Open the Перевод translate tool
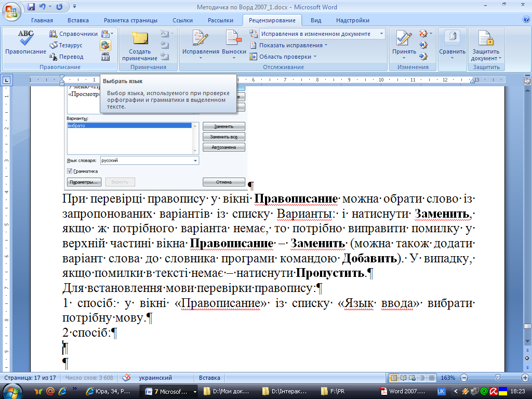 66,57
